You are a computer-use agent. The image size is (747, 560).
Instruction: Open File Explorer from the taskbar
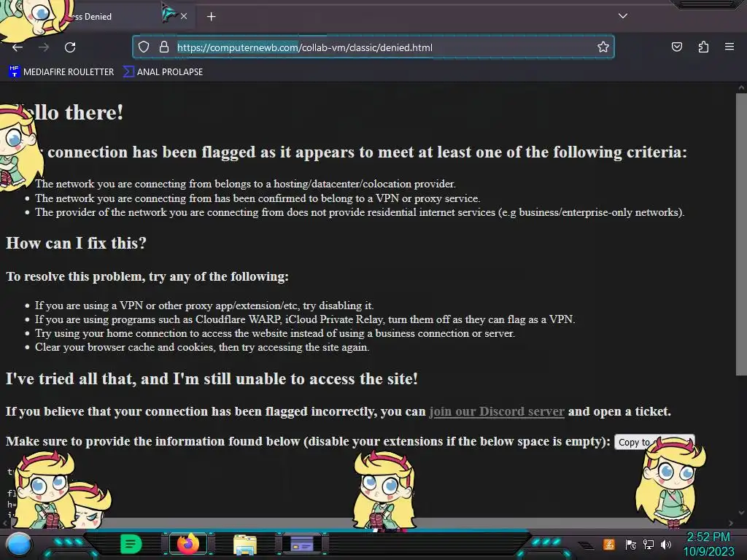click(x=245, y=544)
